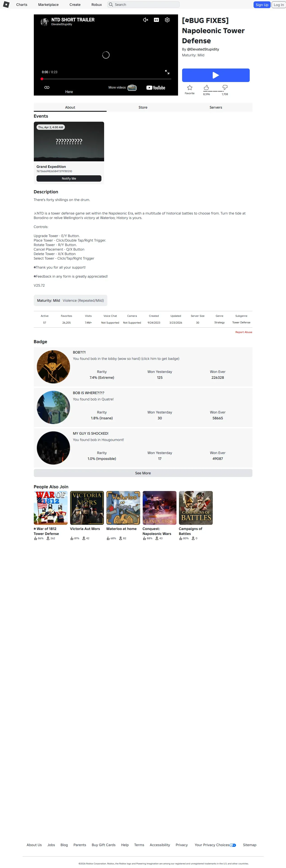Screen dimensions: 286x868
Task: Open Your Privacy Choices link
Action: (x=215, y=845)
